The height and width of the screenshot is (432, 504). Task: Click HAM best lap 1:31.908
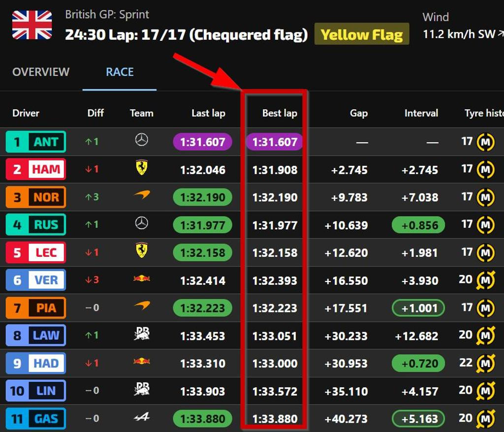275,170
